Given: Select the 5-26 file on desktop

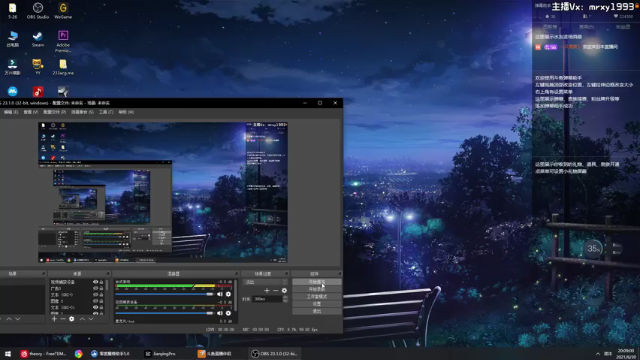Looking at the screenshot, I should click(13, 11).
